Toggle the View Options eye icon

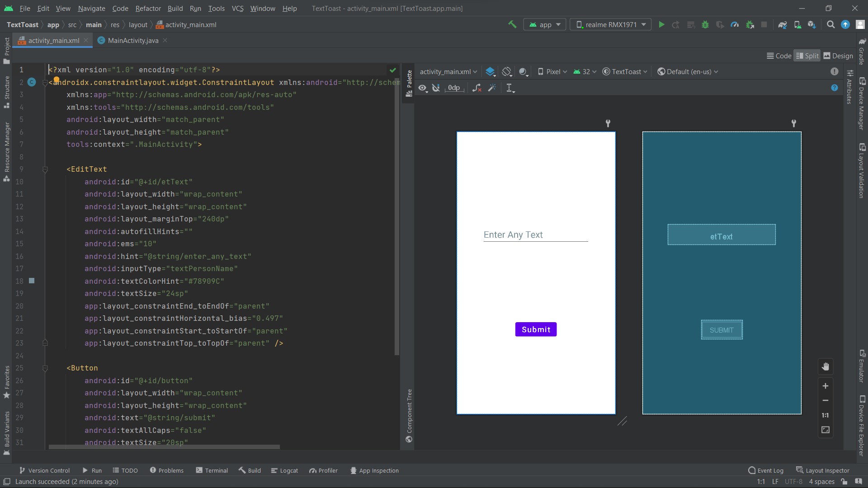(422, 88)
